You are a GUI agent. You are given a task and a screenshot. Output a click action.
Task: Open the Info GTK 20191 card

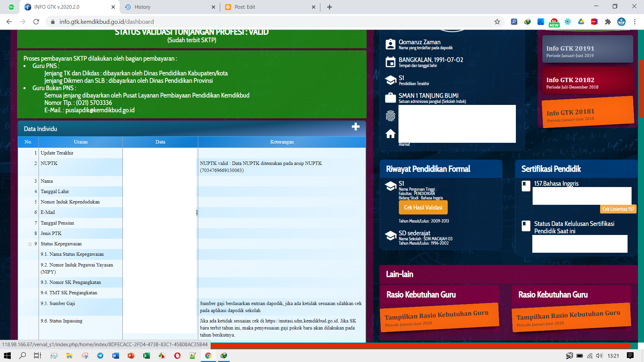(x=587, y=49)
